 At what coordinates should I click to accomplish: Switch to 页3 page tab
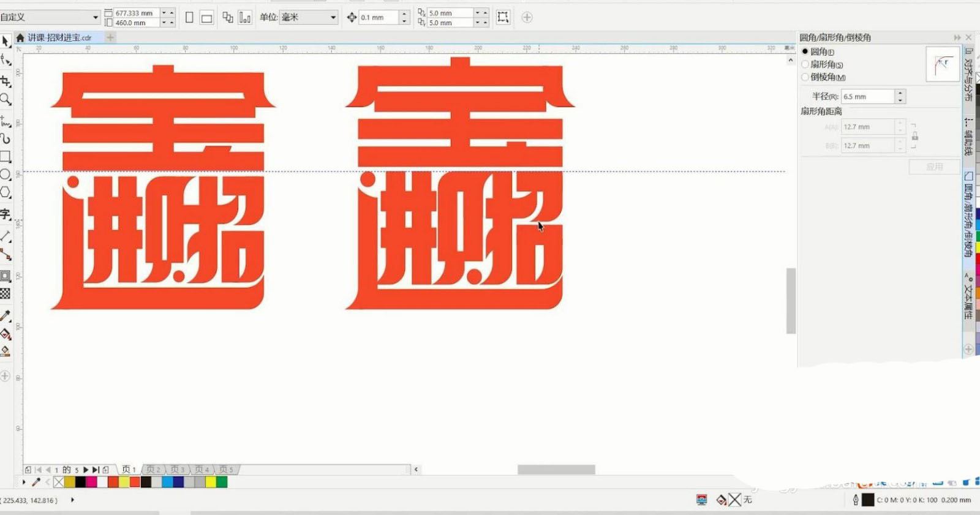[x=178, y=469]
